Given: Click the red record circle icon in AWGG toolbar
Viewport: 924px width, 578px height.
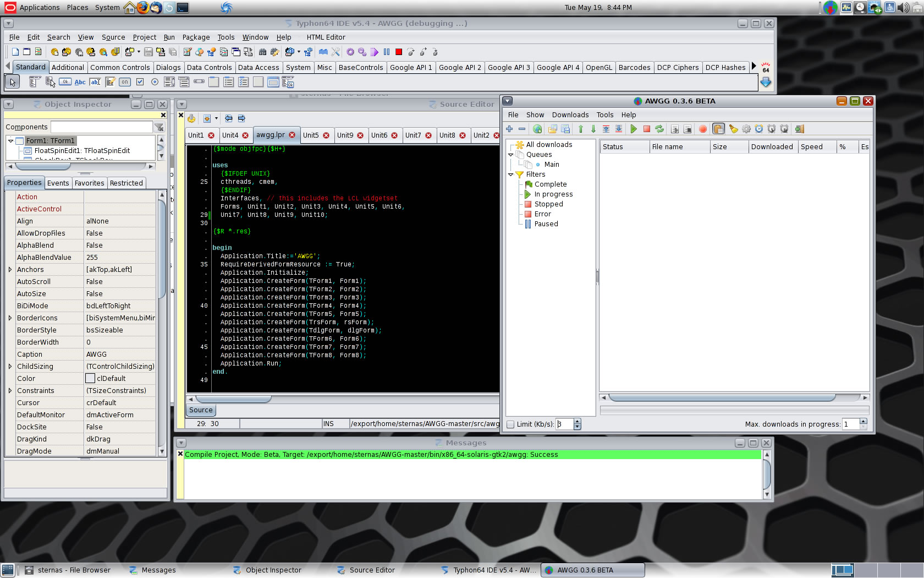Looking at the screenshot, I should [703, 129].
